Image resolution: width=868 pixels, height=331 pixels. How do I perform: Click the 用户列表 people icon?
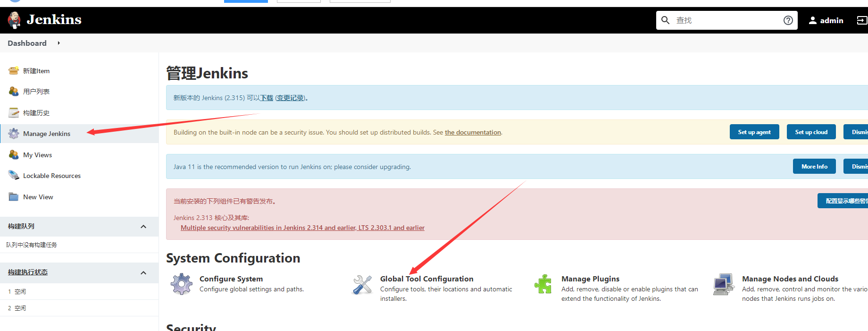coord(14,92)
